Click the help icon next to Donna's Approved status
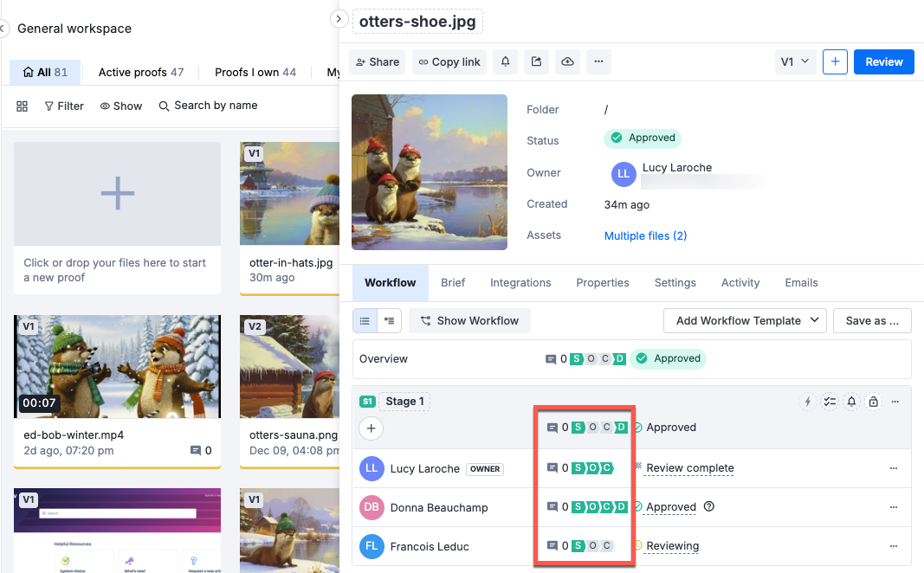924x573 pixels. point(709,506)
